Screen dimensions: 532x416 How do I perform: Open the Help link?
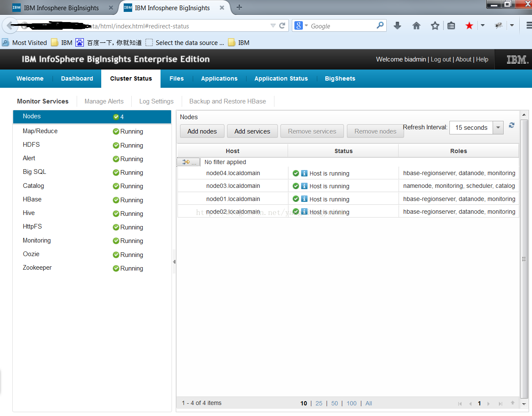click(482, 59)
